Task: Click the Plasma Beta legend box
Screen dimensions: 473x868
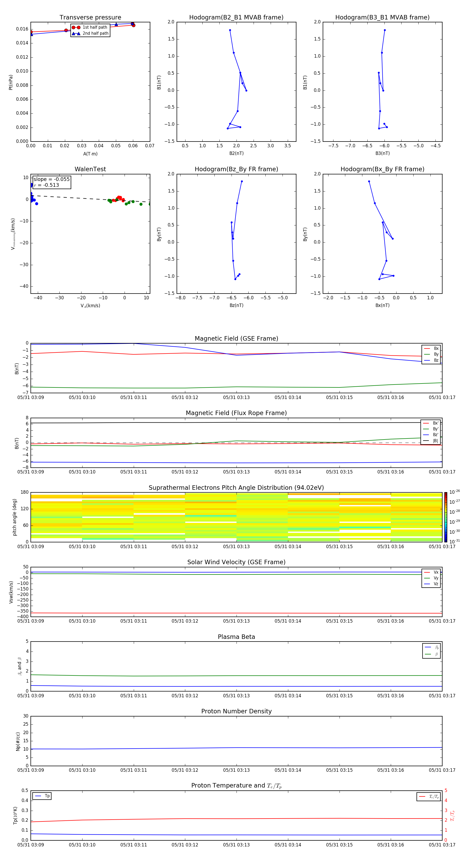Action: point(431,651)
